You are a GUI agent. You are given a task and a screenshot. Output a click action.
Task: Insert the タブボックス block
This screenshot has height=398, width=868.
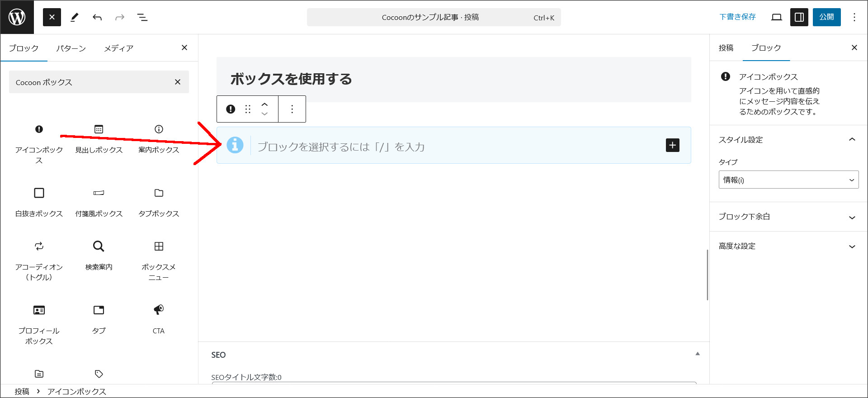point(159,202)
